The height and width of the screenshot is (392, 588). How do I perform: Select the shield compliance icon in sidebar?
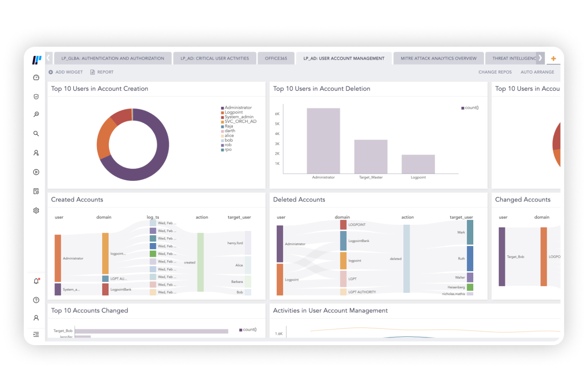pos(36,97)
